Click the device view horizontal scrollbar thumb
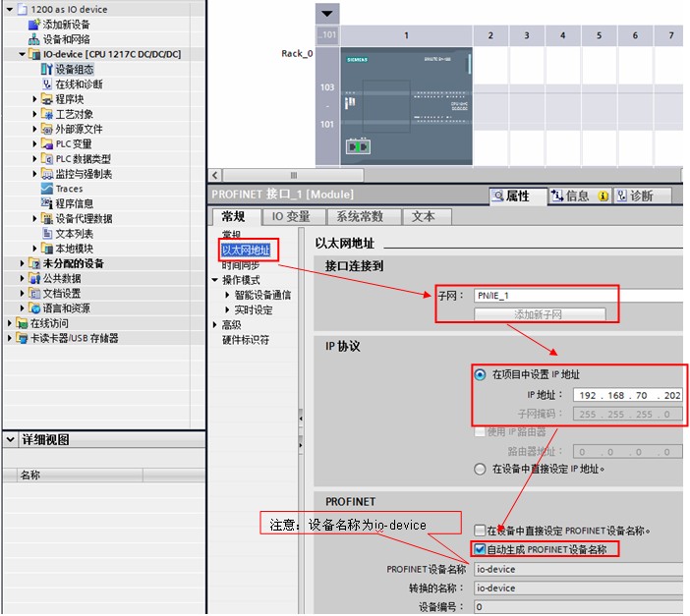Screen dimensions: 690x616 [x=293, y=175]
